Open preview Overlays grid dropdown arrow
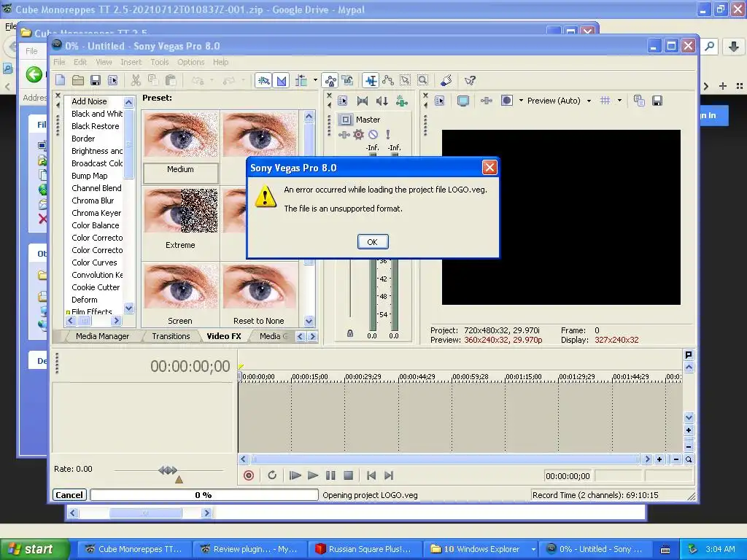Screen dimensions: 747x560 coord(619,101)
